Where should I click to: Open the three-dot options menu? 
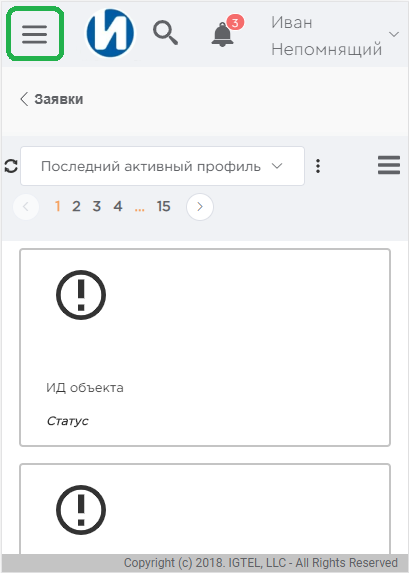(x=318, y=166)
